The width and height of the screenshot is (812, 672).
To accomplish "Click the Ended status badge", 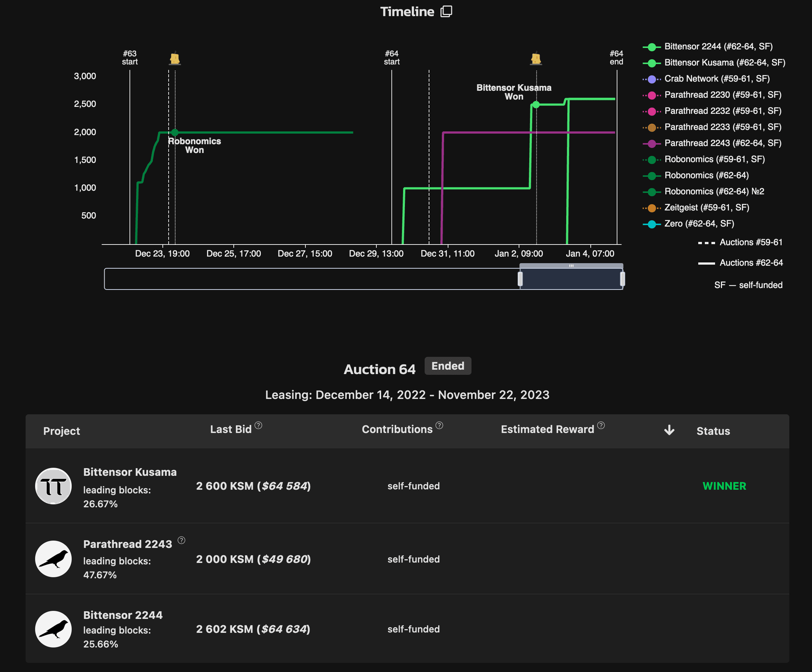I will [448, 366].
